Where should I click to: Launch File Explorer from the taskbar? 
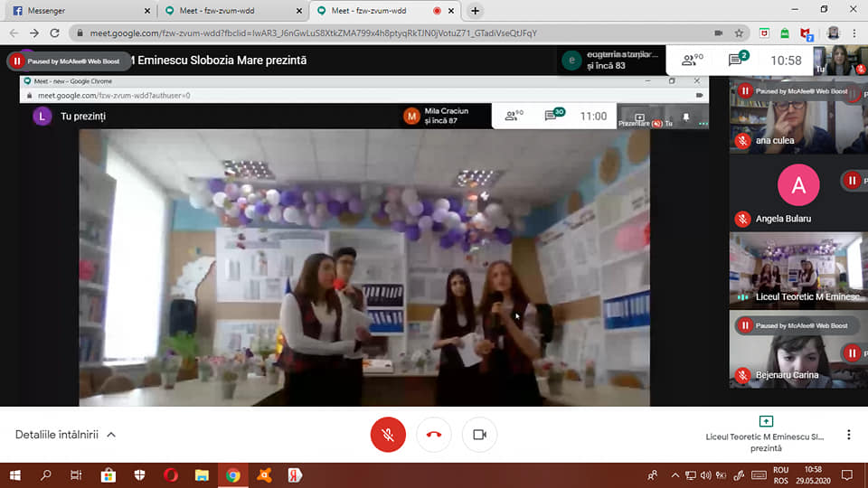tap(202, 475)
